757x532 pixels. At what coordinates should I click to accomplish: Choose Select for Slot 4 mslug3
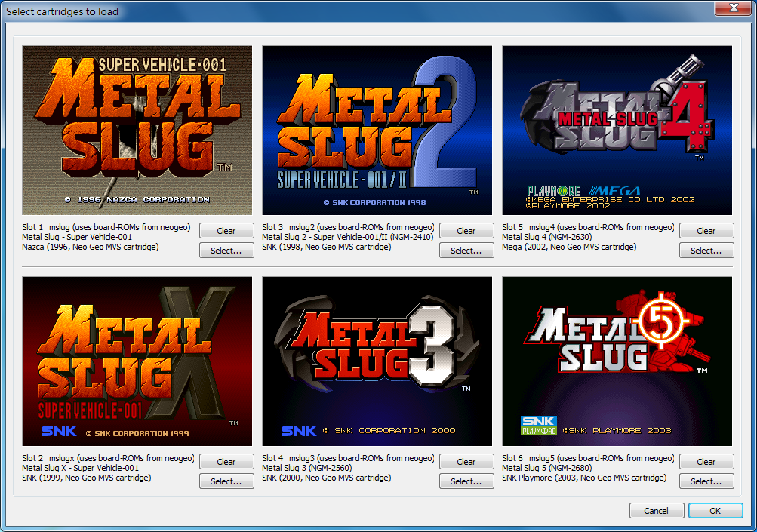click(x=466, y=481)
